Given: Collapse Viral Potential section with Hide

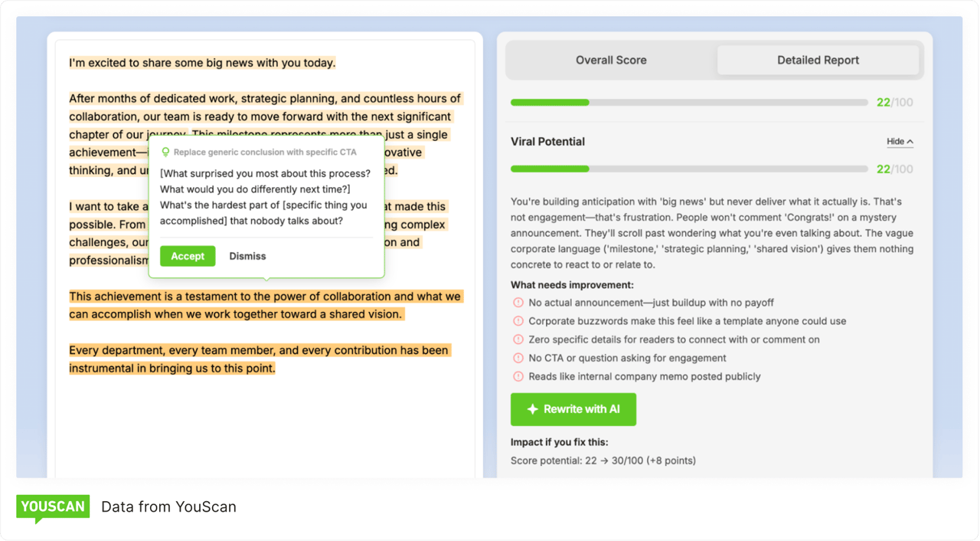Looking at the screenshot, I should coord(900,142).
